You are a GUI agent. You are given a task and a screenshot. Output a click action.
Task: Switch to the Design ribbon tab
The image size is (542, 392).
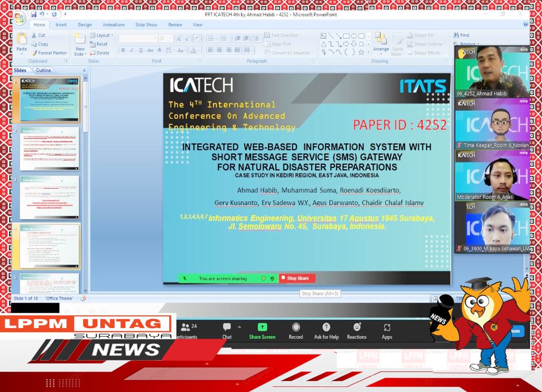tap(85, 25)
